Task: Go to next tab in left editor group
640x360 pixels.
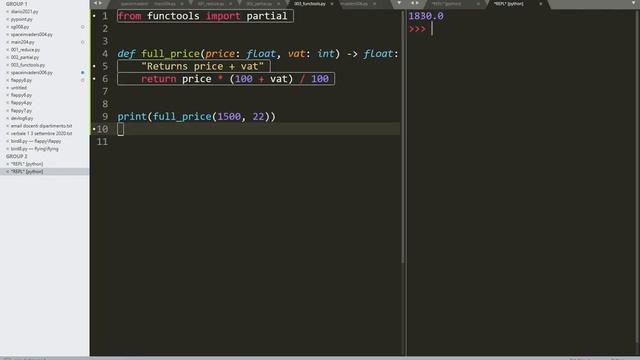Action: pyautogui.click(x=101, y=3)
